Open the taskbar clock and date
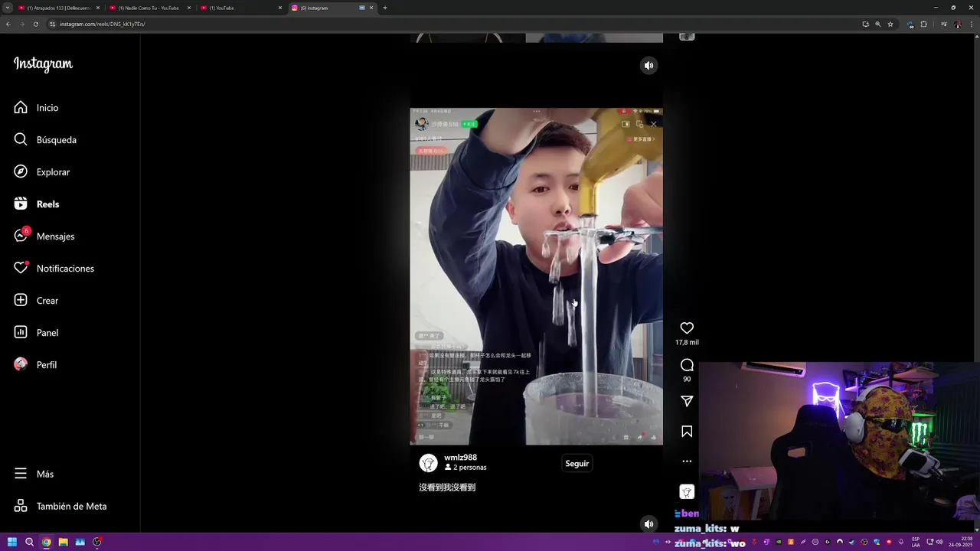980x551 pixels. 960,542
